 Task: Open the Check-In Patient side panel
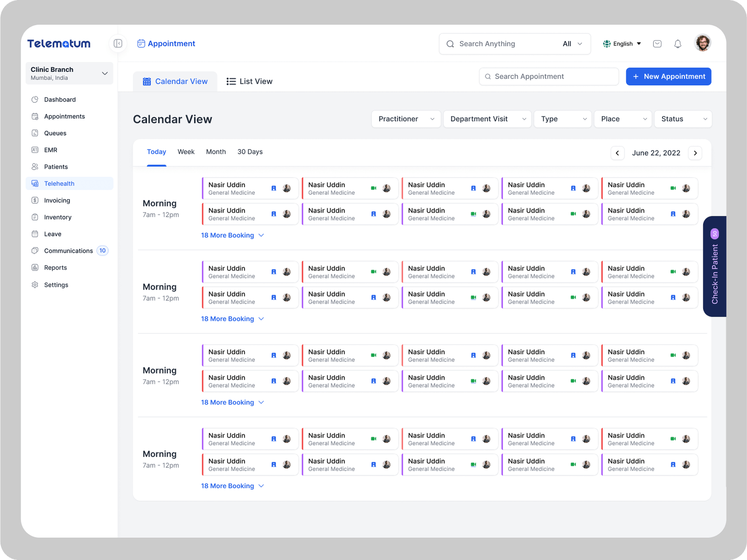(714, 267)
